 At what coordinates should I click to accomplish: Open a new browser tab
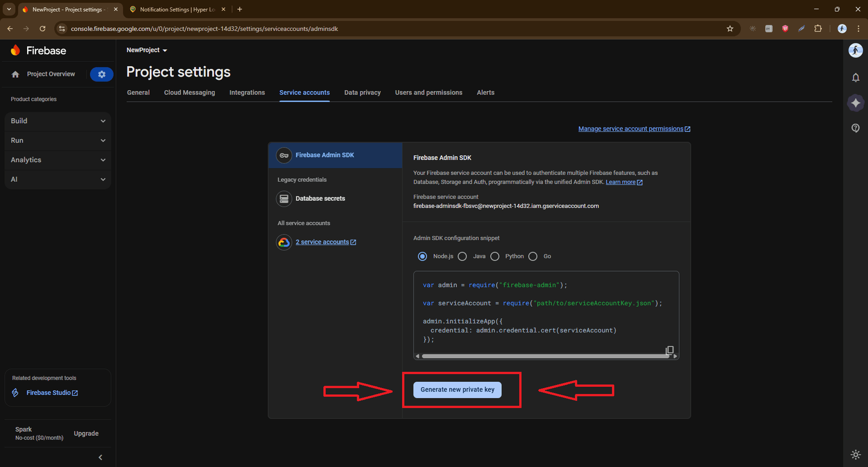click(240, 9)
